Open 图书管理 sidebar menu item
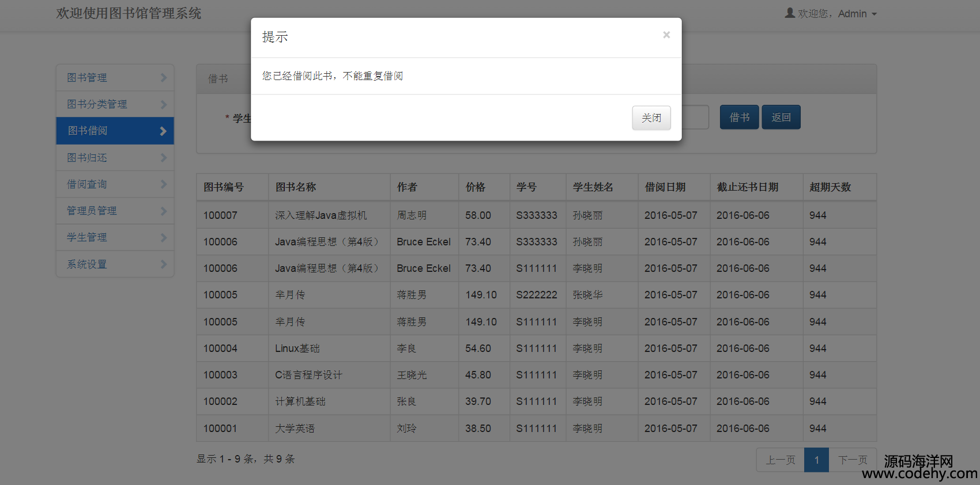 pos(87,78)
